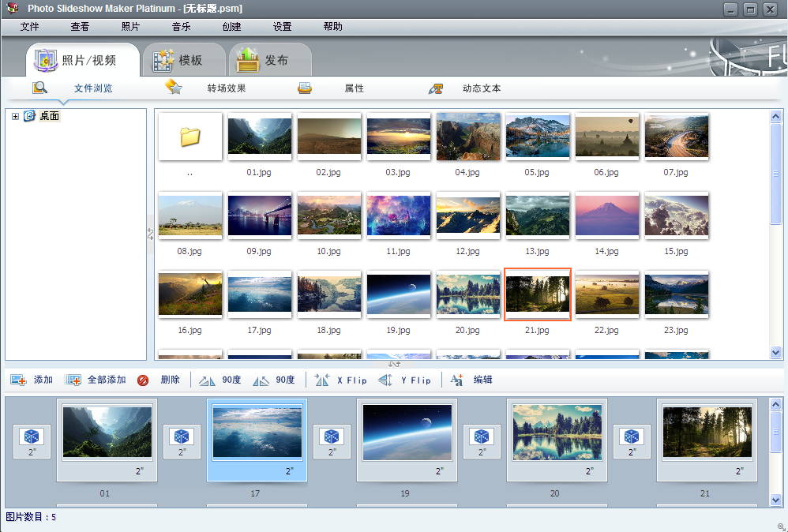The width and height of the screenshot is (788, 532).
Task: Switch to the 模板 (Template) tab
Action: 178,60
